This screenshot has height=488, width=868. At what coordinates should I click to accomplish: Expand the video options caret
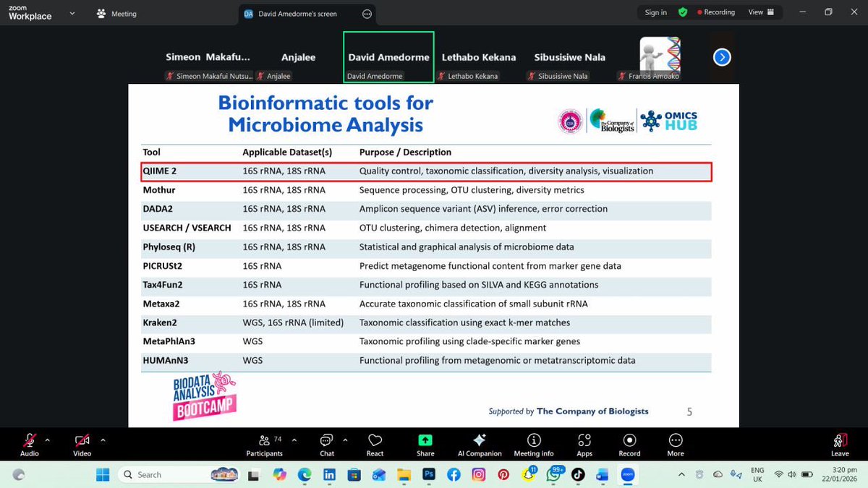pyautogui.click(x=103, y=440)
